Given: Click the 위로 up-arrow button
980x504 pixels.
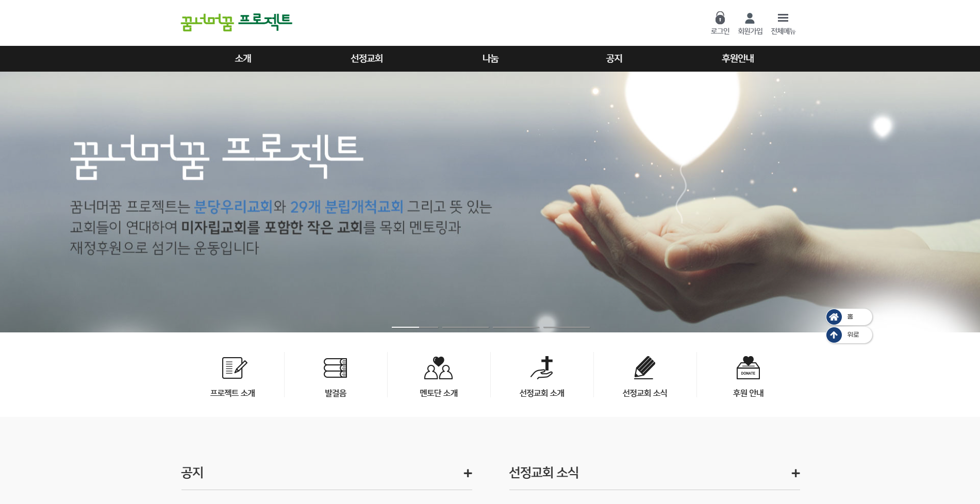Looking at the screenshot, I should point(849,335).
